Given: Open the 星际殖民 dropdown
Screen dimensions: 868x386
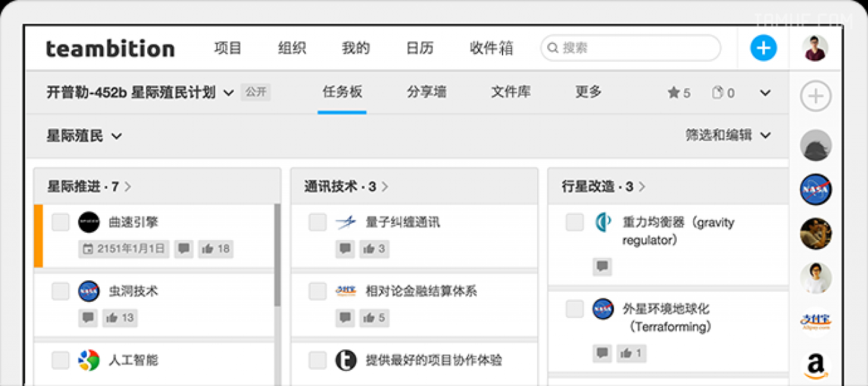Looking at the screenshot, I should point(84,136).
